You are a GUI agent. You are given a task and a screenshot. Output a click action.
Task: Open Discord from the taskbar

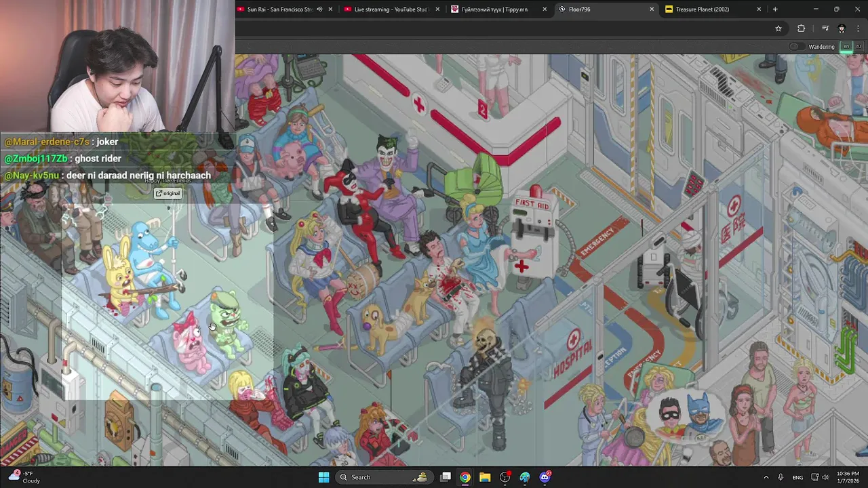(545, 477)
